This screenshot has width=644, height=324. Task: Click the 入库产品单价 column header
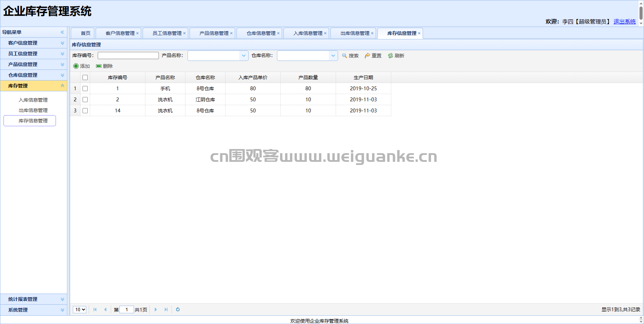253,77
